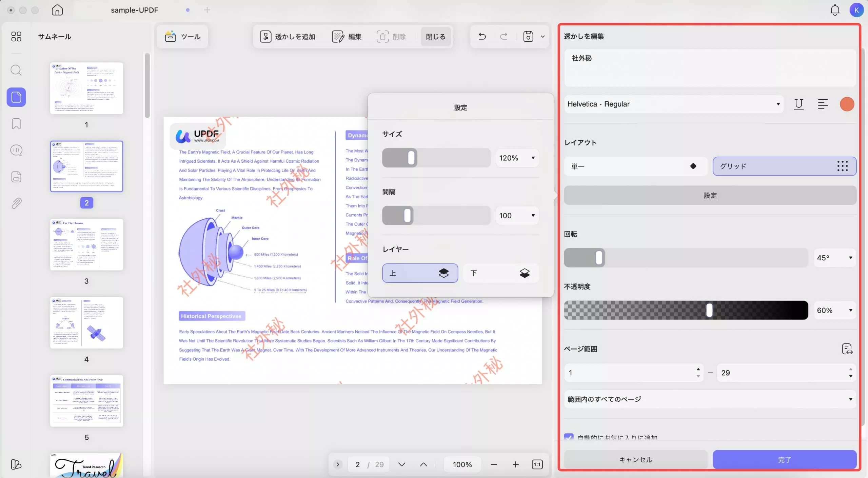Select the 上 (top) layer option
The height and width of the screenshot is (478, 868).
coord(420,273)
